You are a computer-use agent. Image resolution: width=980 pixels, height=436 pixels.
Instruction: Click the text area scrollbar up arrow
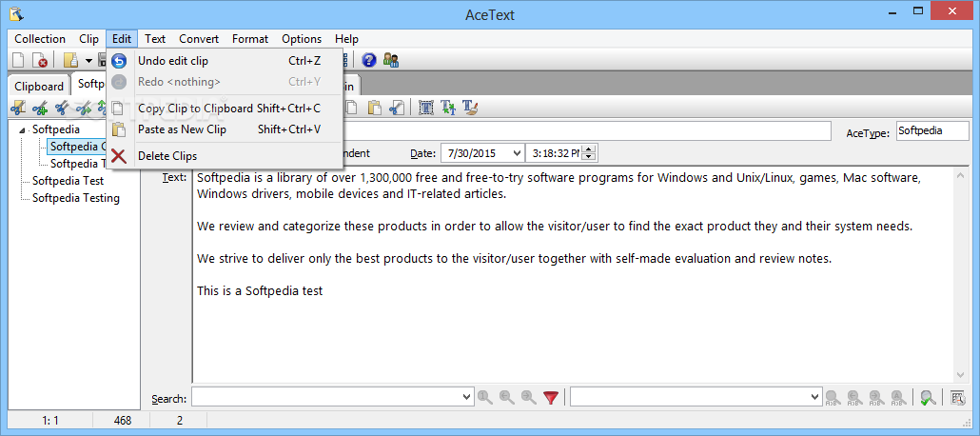pos(961,177)
